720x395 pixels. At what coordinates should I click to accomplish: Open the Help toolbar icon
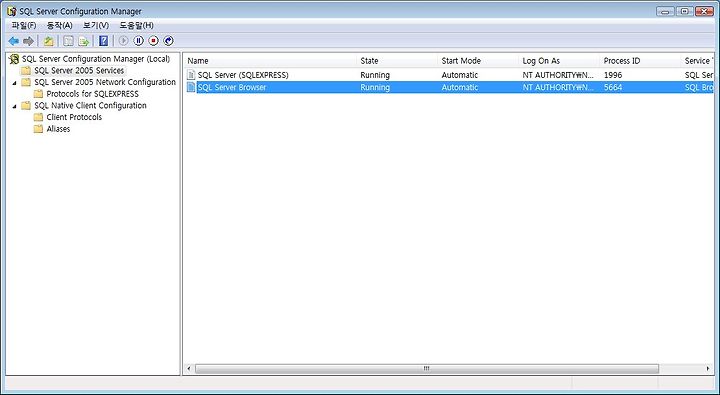[104, 41]
